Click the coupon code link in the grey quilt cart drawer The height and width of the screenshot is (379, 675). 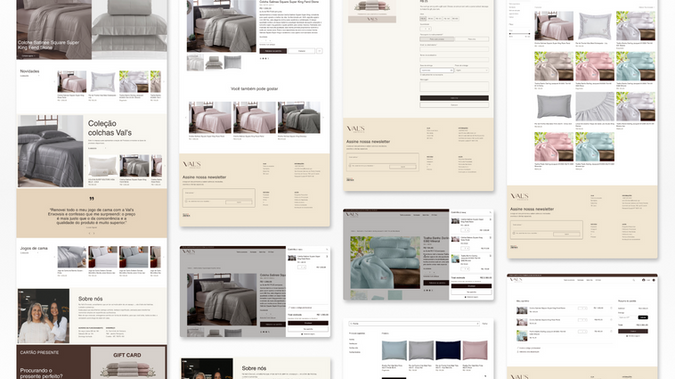[x=300, y=308]
